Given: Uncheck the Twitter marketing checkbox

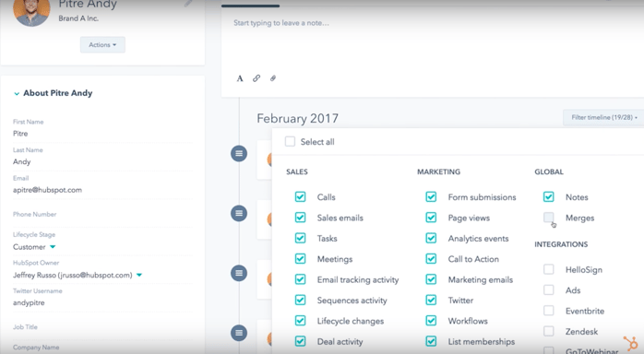Looking at the screenshot, I should [x=431, y=301].
